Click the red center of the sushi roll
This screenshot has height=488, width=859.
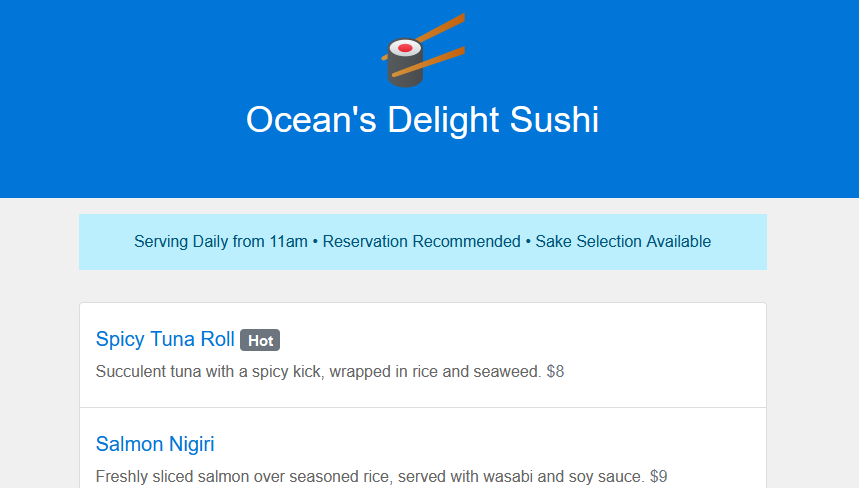[405, 48]
